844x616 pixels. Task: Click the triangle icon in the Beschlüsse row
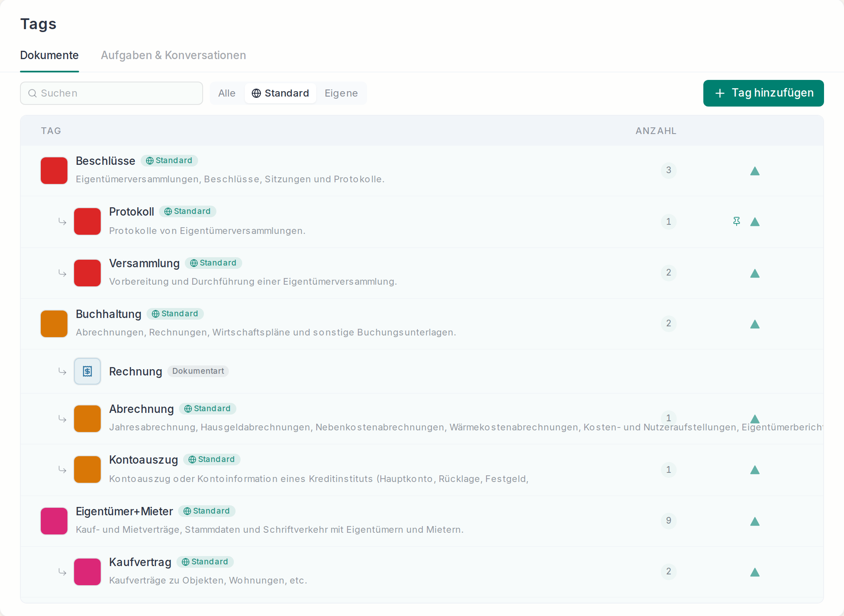tap(755, 171)
